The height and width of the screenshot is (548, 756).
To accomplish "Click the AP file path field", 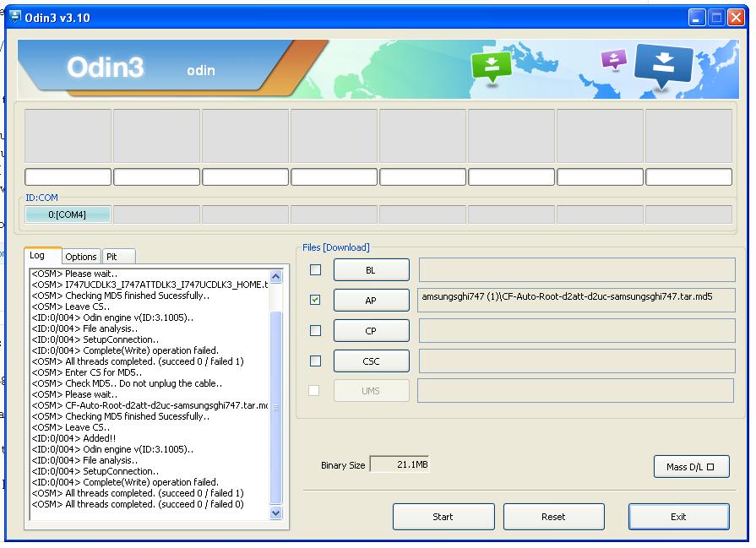I will tap(577, 301).
